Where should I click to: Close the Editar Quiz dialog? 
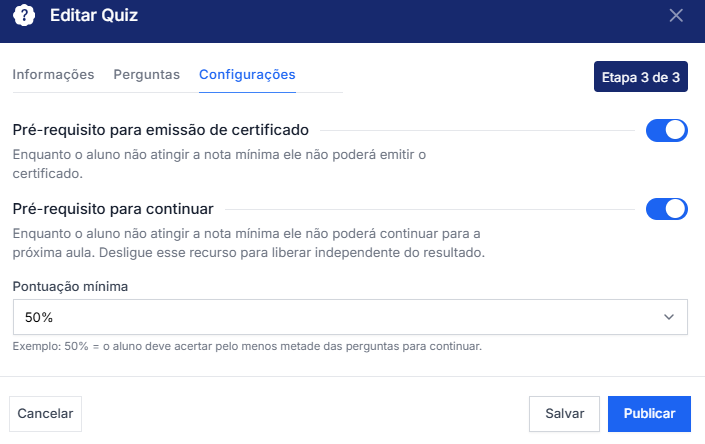point(676,15)
